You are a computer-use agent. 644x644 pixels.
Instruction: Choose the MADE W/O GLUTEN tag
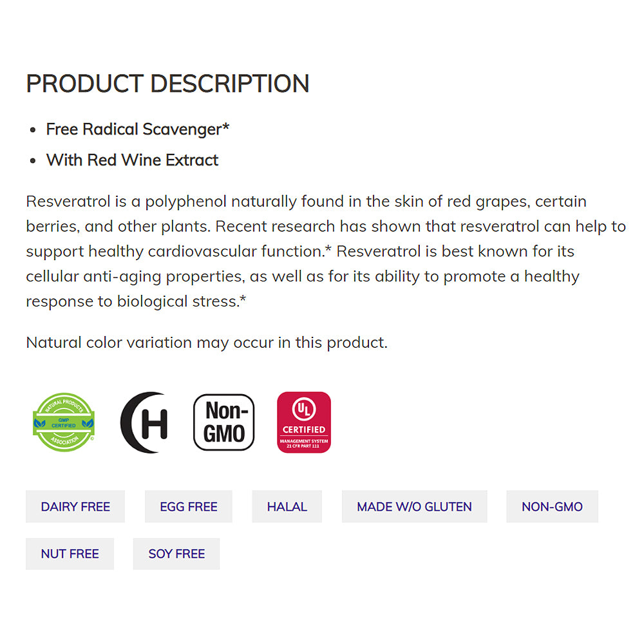(414, 507)
